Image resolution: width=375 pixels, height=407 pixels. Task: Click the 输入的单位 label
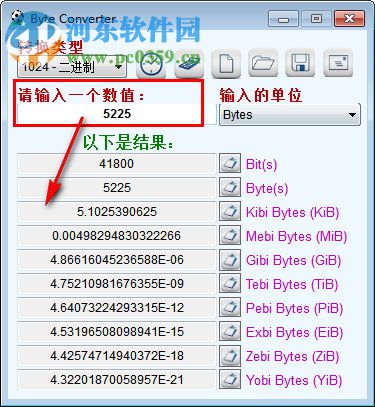click(261, 95)
